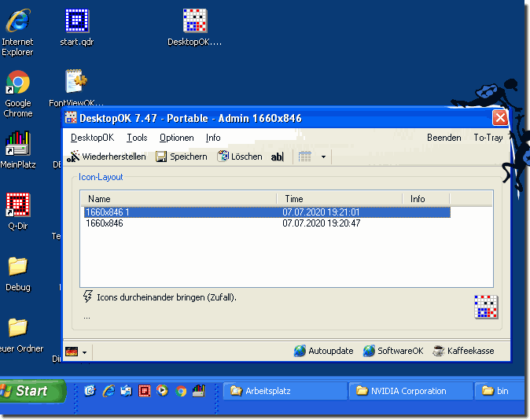This screenshot has width=530, height=420.
Task: Click 'Icons durcheinander bringen (Zufall)' link
Action: click(167, 297)
